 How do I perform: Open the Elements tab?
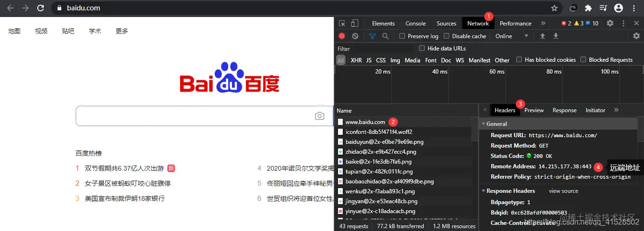[383, 23]
